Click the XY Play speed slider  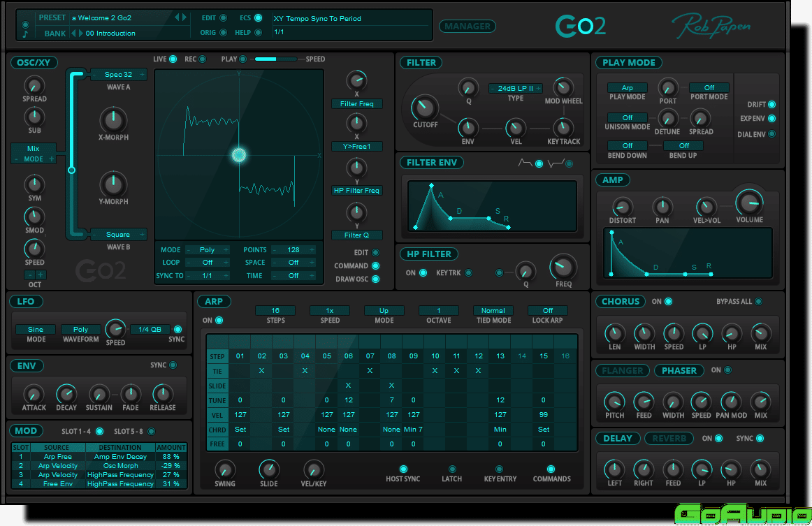pyautogui.click(x=275, y=59)
